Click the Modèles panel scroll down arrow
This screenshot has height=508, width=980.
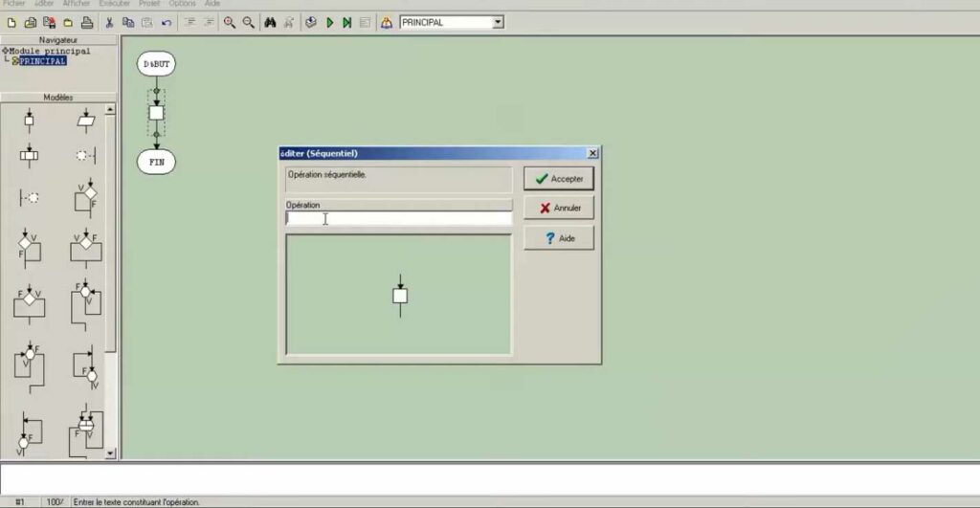pyautogui.click(x=110, y=453)
